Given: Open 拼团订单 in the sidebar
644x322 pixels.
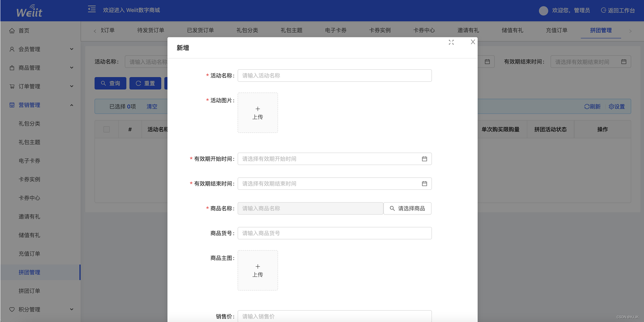Looking at the screenshot, I should click(29, 291).
